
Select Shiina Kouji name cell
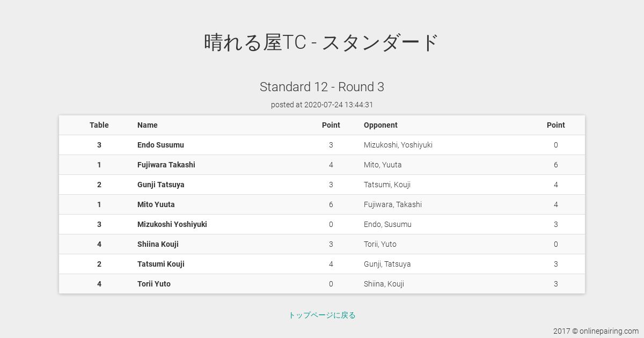click(x=158, y=244)
